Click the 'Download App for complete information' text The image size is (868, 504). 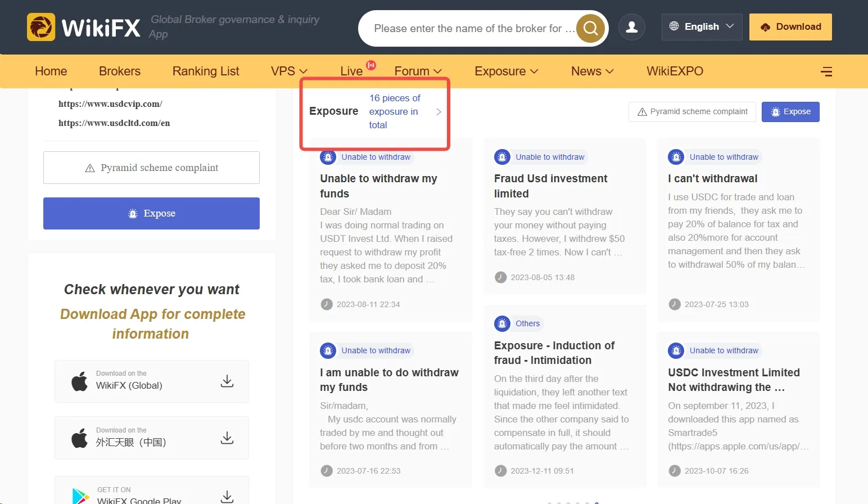pos(152,323)
